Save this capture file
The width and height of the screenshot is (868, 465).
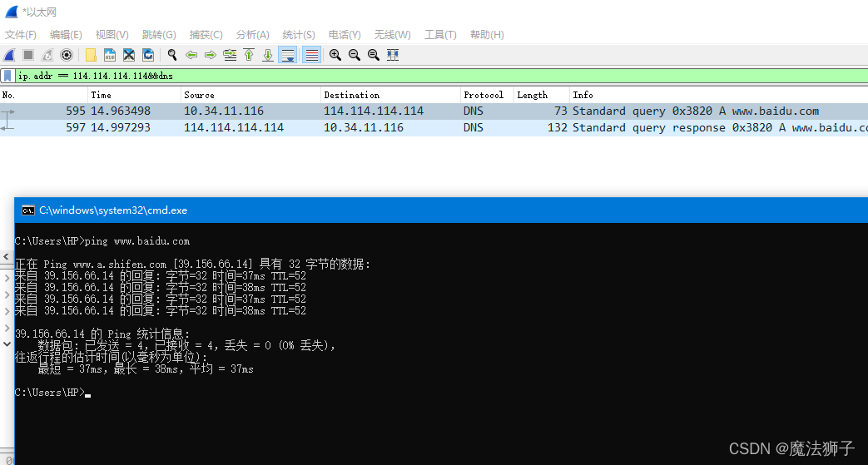(x=110, y=55)
